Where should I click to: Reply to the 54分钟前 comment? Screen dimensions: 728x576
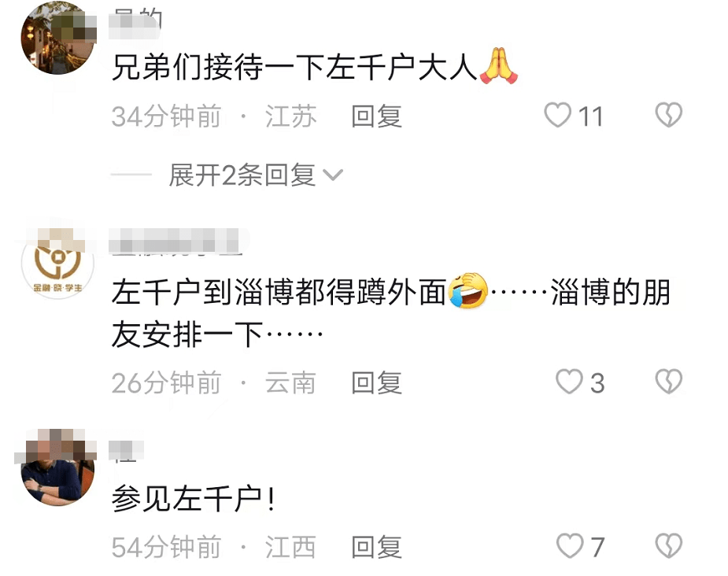(x=376, y=547)
